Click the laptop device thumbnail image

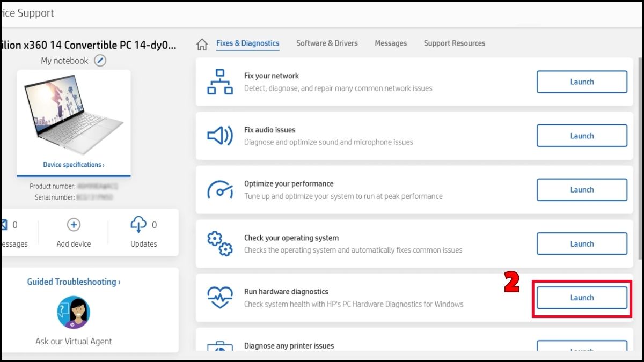[74, 116]
